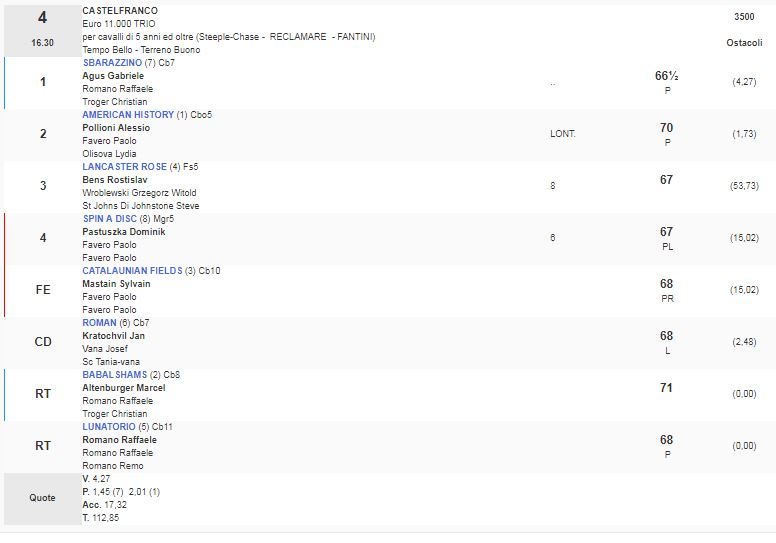Click the race number 4 header cell
This screenshot has width=776, height=543.
tap(42, 17)
